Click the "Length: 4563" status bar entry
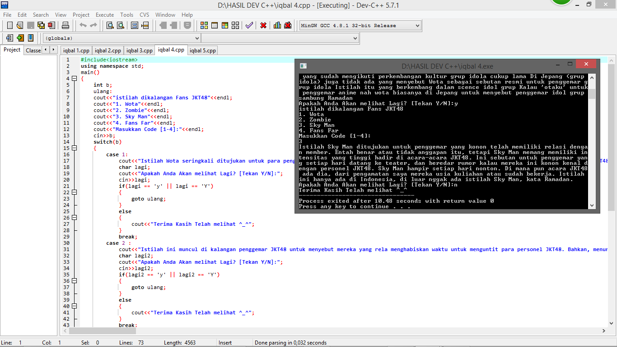 [180, 343]
